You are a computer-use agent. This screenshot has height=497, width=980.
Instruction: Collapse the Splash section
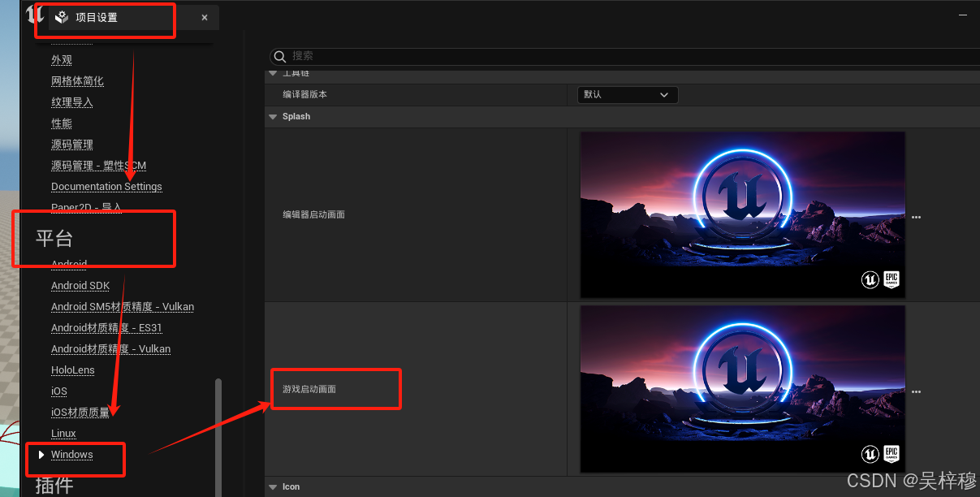click(x=273, y=117)
